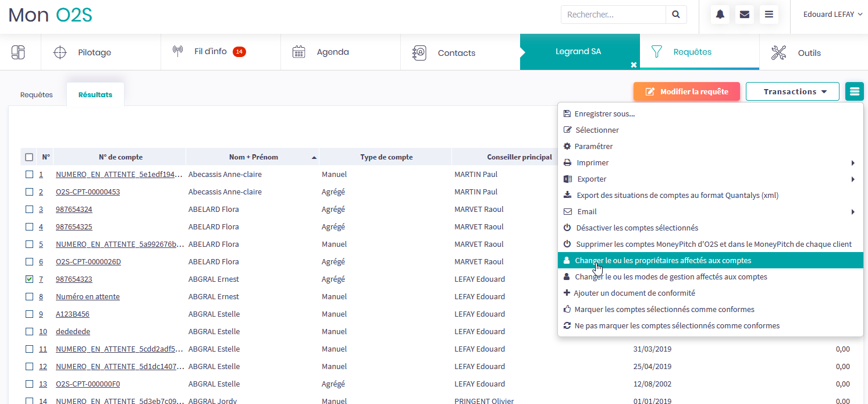Open the Edouard LEFAY user dropdown
This screenshot has height=404, width=868.
(833, 15)
